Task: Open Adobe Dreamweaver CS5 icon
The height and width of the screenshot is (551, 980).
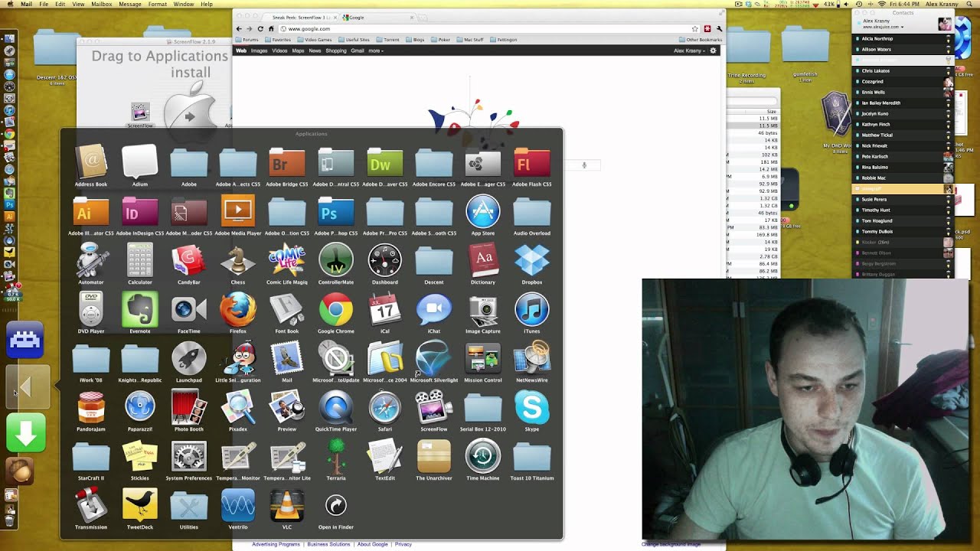Action: [385, 163]
